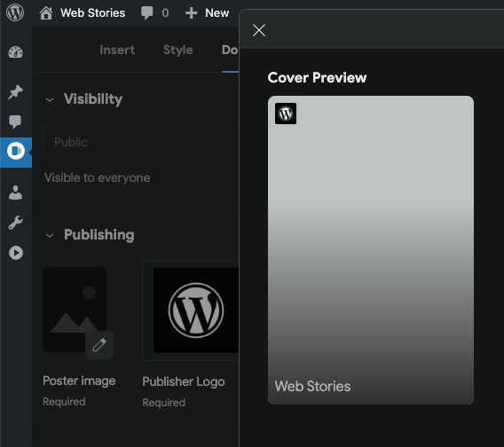This screenshot has height=447, width=504.
Task: Click the comment count 0 in admin bar
Action: click(x=165, y=13)
